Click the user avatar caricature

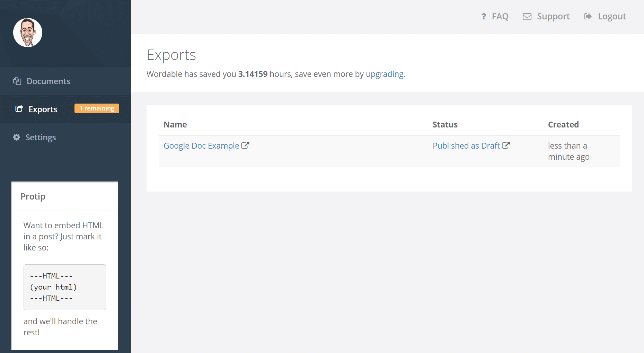tap(28, 33)
